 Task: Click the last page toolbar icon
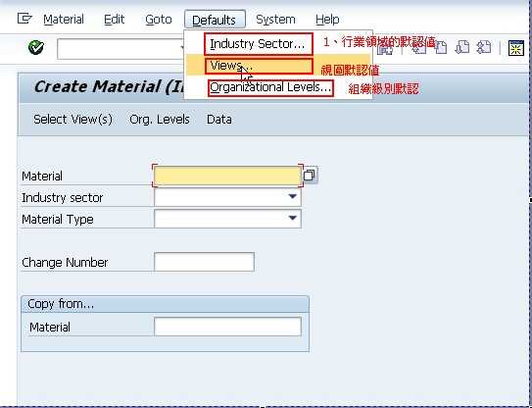(484, 47)
